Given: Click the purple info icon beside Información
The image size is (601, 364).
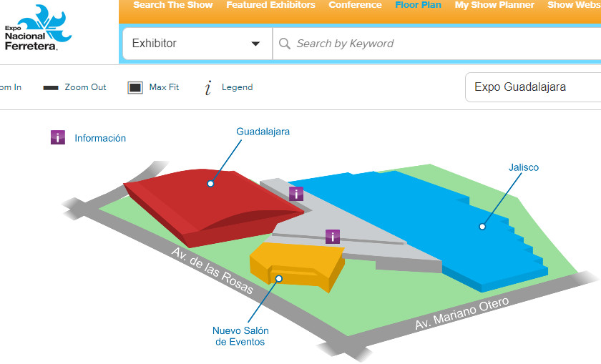Looking at the screenshot, I should coord(58,137).
